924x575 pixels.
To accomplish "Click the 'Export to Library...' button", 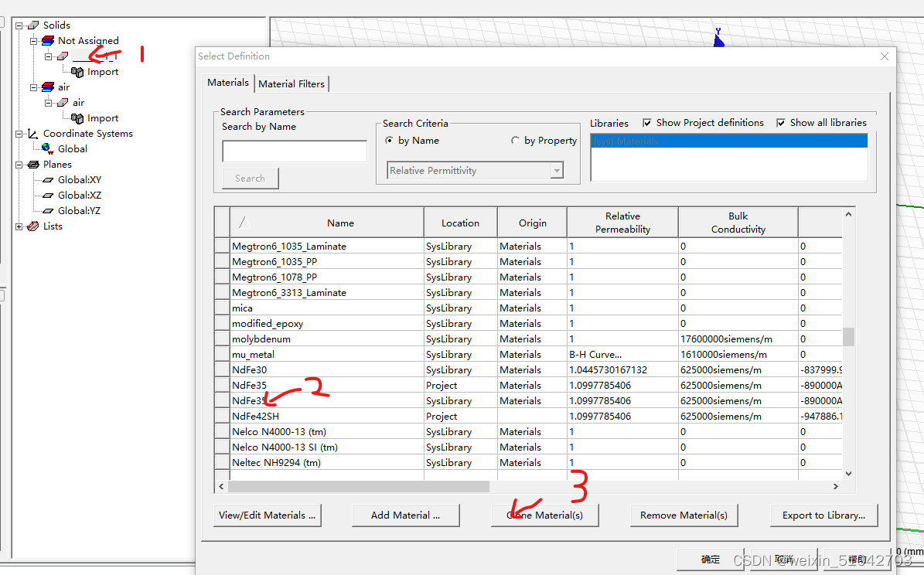I will point(823,515).
